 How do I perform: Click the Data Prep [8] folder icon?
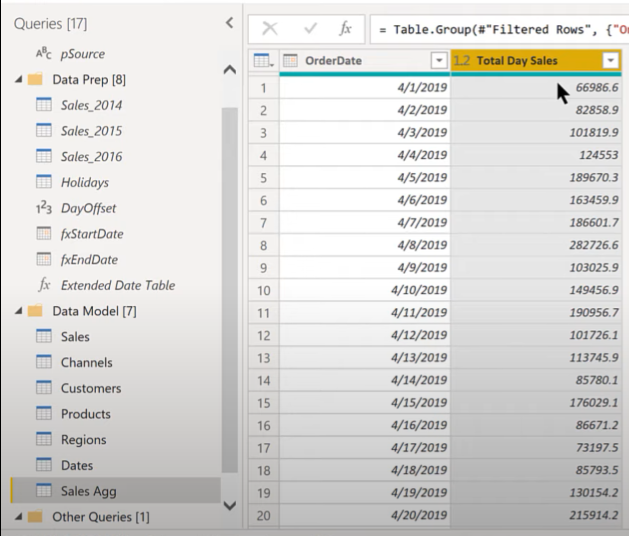[x=35, y=79]
